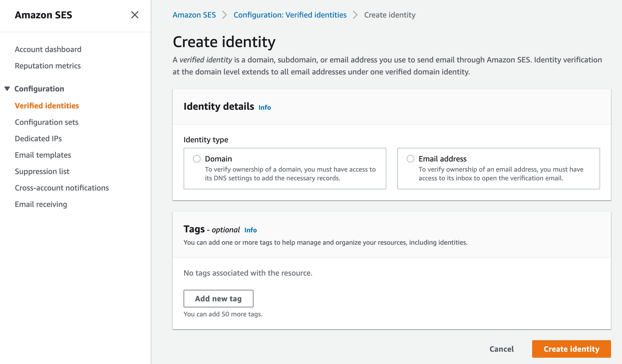Screen dimensions: 622x364
Task: Go to Verified identities sidebar item
Action: tap(47, 106)
